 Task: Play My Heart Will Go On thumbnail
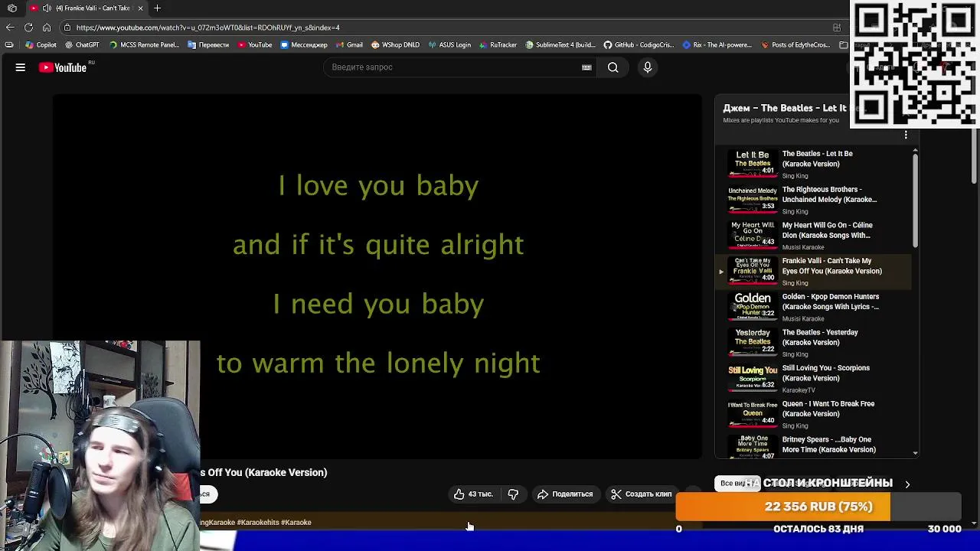click(x=752, y=233)
